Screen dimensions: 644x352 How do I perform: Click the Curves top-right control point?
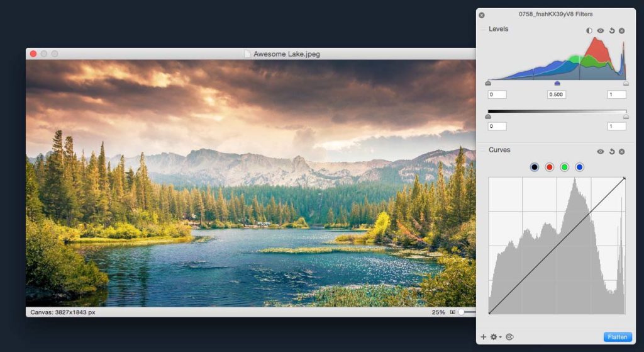click(625, 178)
